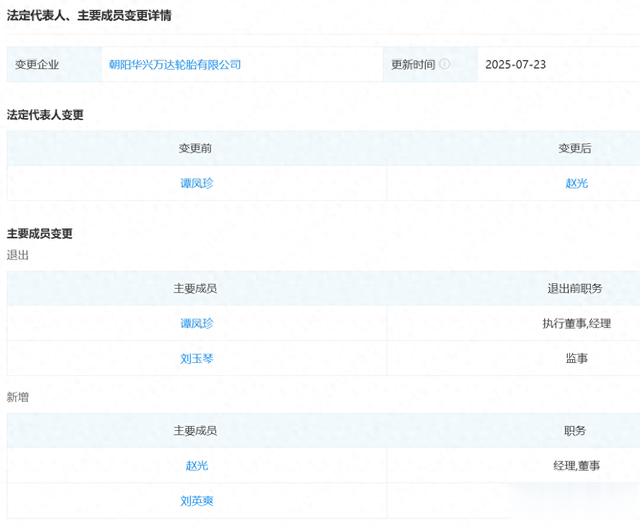Click the 退出前职务 column header

[x=575, y=289]
